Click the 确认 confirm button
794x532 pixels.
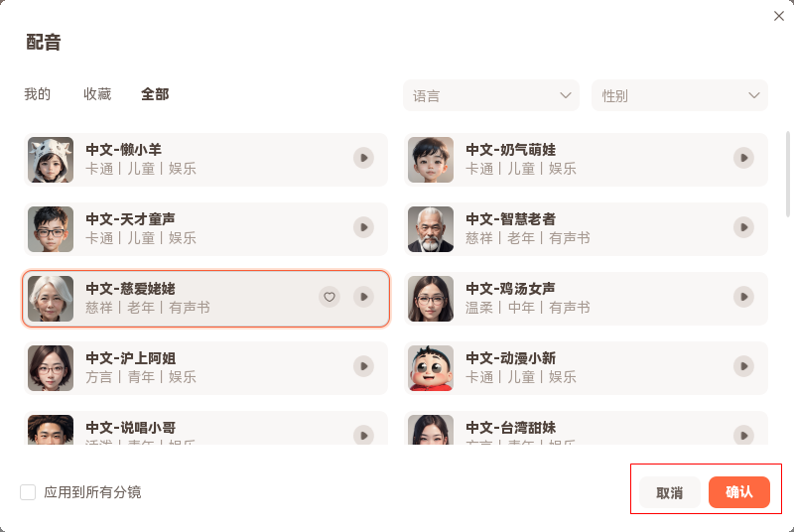pyautogui.click(x=739, y=492)
